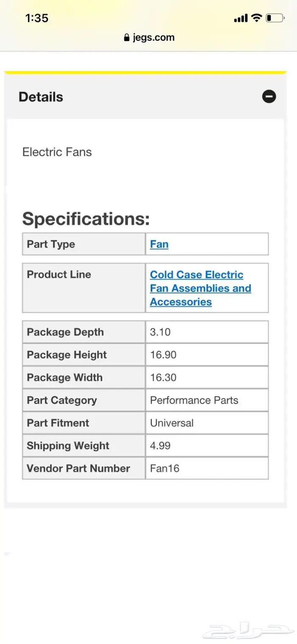Tap the 1:35 clock in status bar
The height and width of the screenshot is (644, 297).
click(x=37, y=18)
